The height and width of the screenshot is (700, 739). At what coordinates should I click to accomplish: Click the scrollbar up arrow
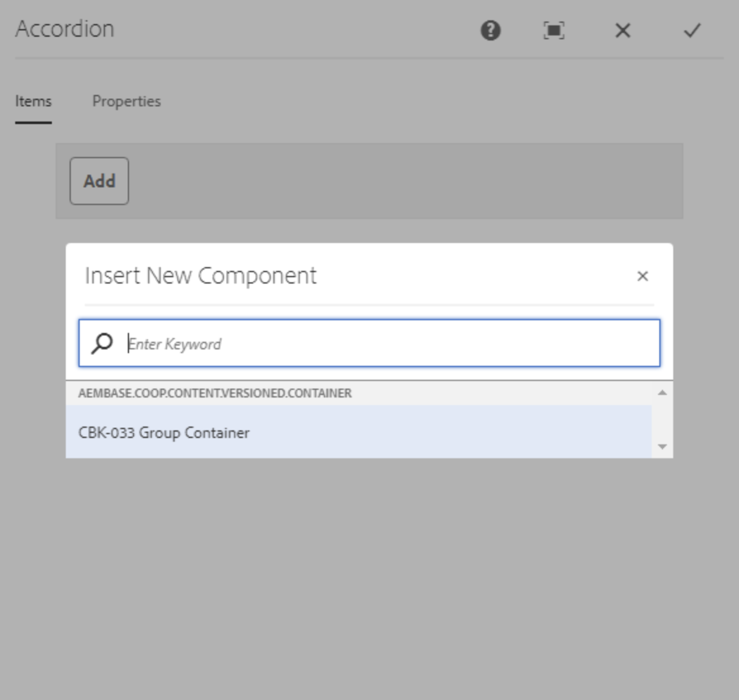[661, 391]
